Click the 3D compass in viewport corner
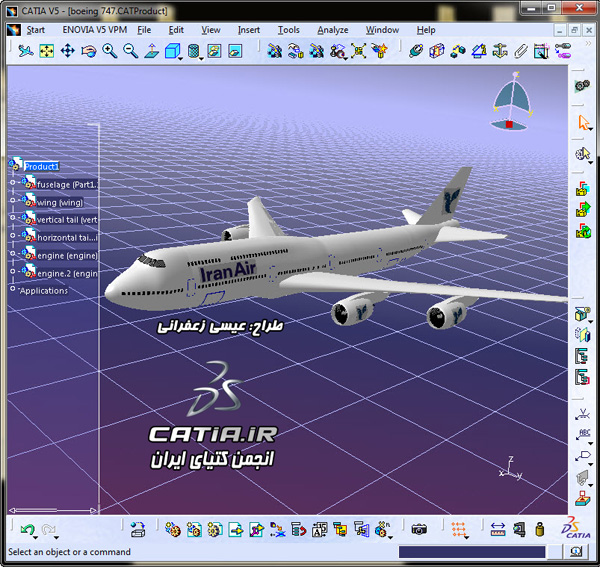This screenshot has width=600, height=567. [512, 102]
